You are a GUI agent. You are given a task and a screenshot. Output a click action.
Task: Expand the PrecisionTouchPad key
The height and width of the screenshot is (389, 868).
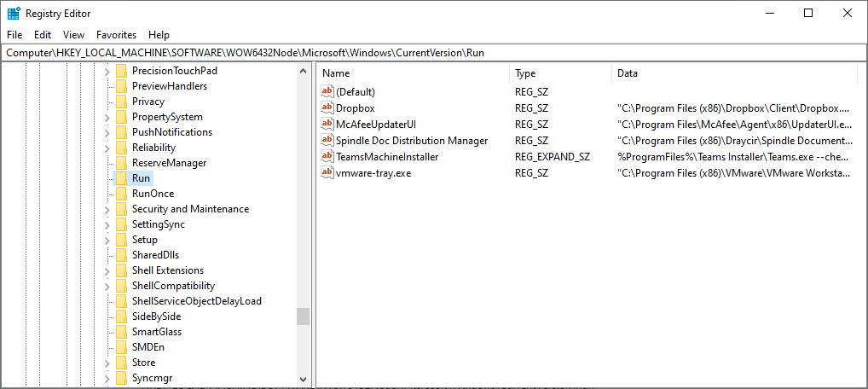coord(107,71)
